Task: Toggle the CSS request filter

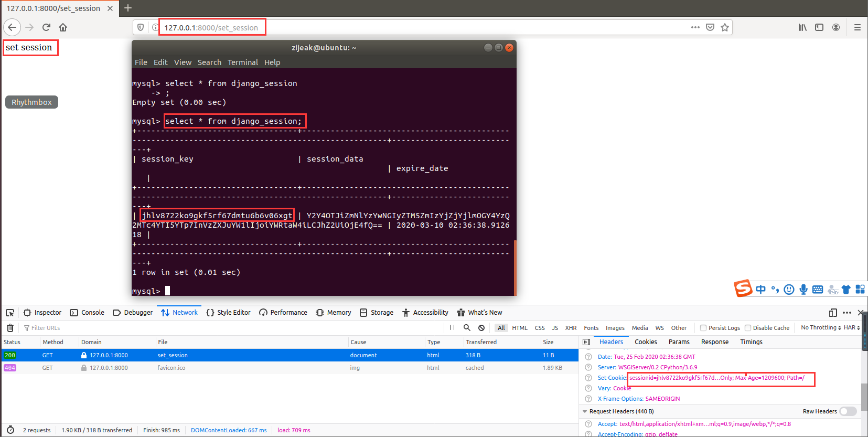Action: [540, 328]
